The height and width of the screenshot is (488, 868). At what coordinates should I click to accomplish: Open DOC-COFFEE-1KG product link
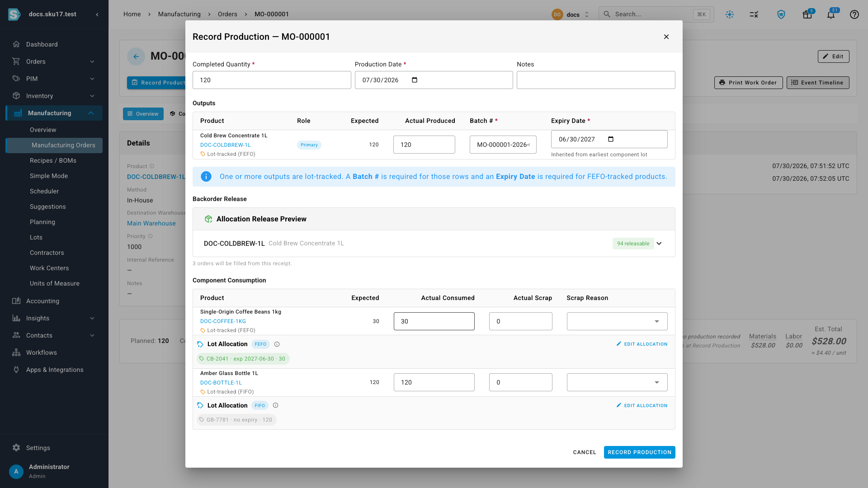pos(223,321)
